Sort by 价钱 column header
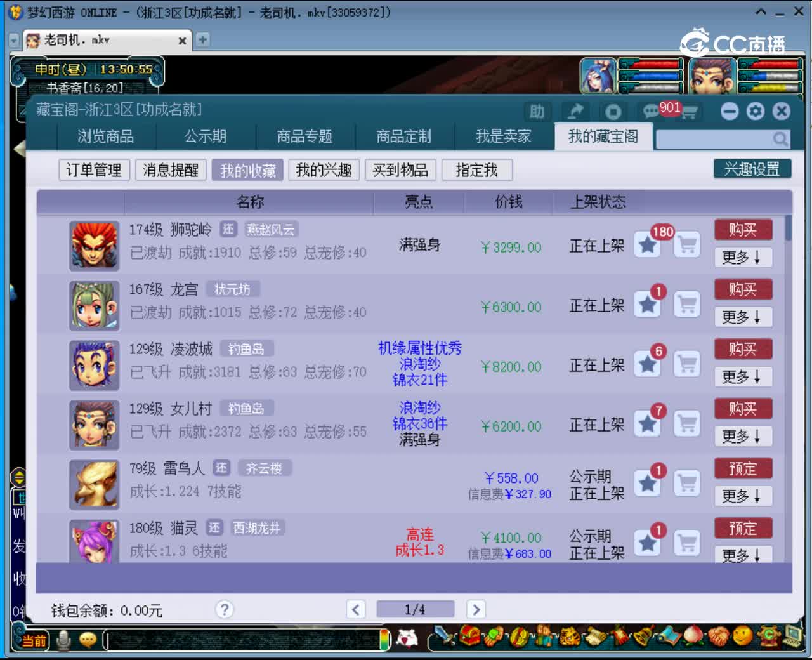812x660 pixels. coord(509,202)
